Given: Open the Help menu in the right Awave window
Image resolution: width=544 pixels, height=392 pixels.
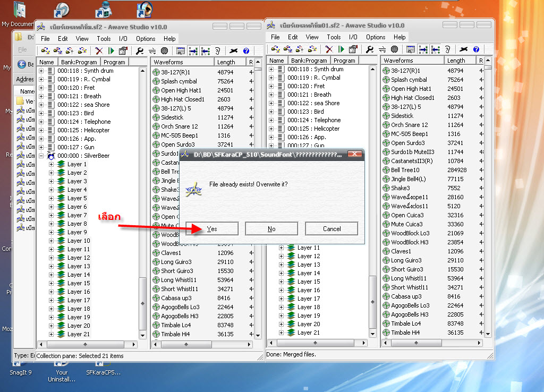Looking at the screenshot, I should tap(399, 37).
